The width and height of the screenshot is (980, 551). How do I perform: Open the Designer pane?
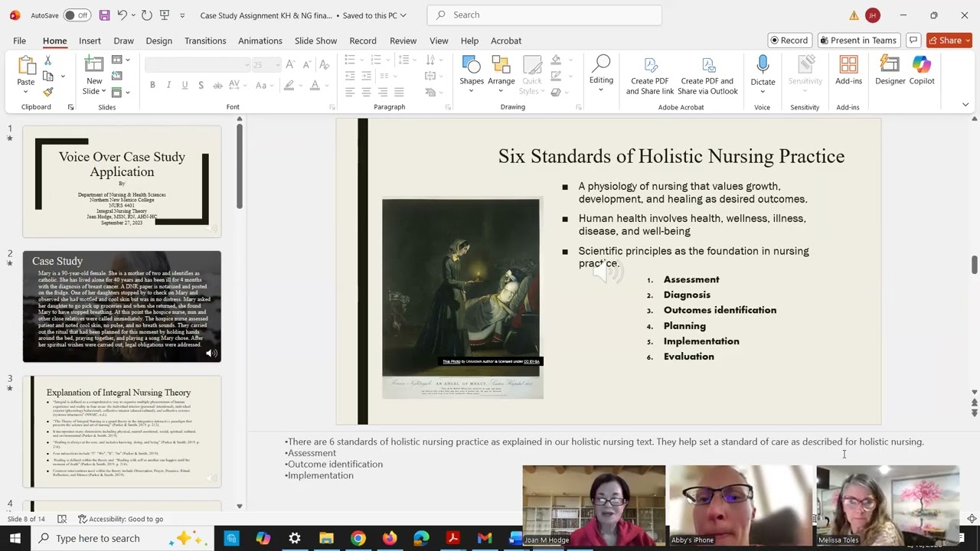[x=890, y=71]
